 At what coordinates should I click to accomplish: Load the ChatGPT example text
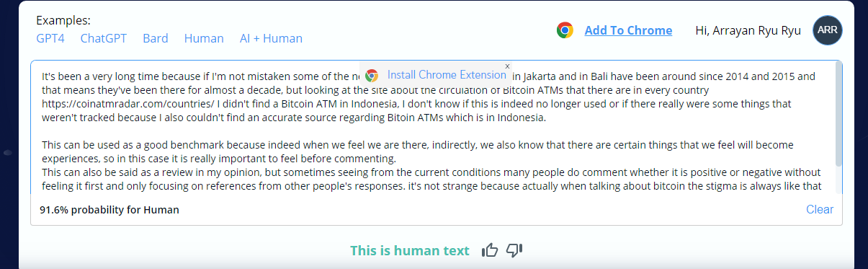pyautogui.click(x=104, y=38)
